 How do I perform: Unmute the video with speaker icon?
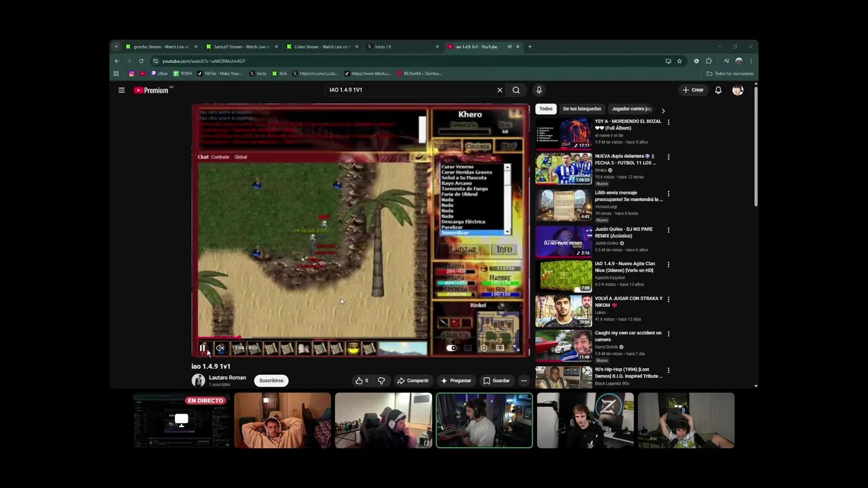coord(220,348)
